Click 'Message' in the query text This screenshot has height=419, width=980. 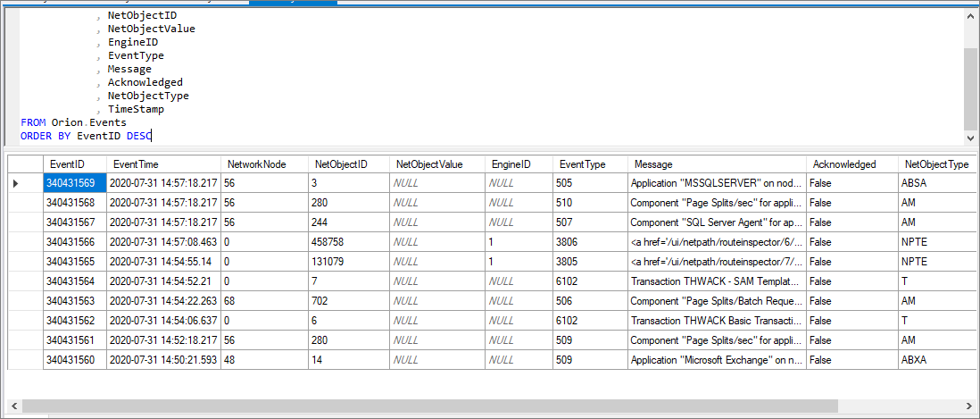pyautogui.click(x=129, y=69)
